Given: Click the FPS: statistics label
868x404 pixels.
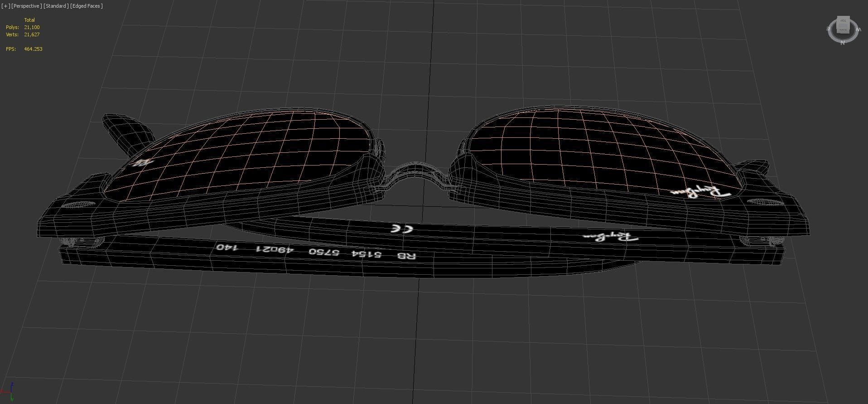Looking at the screenshot, I should click(x=10, y=49).
